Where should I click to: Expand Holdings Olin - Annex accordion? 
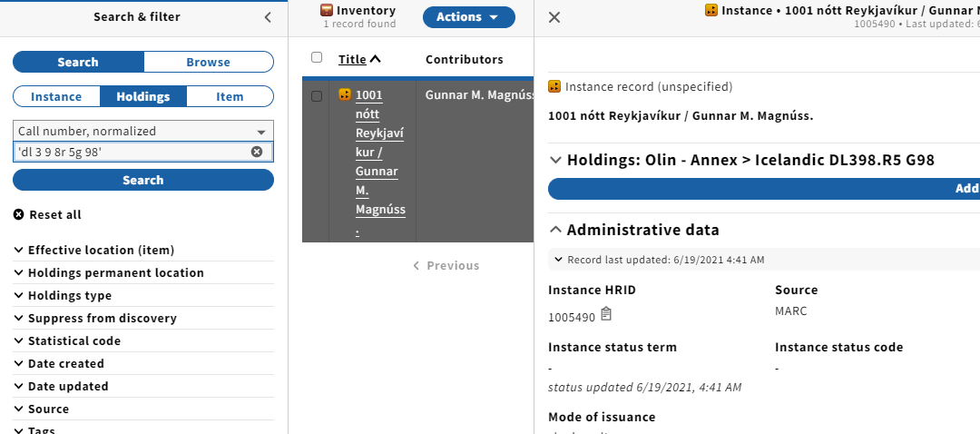[742, 160]
